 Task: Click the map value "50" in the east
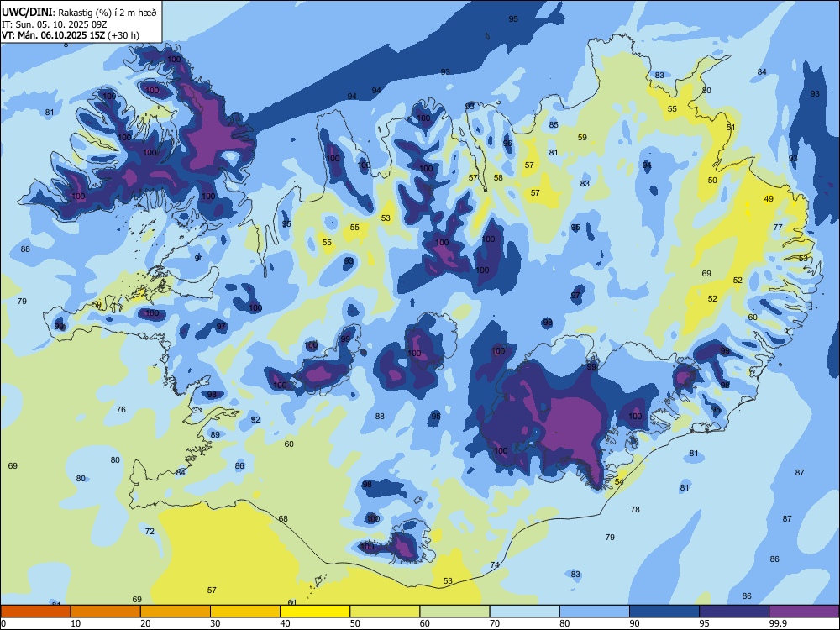point(712,181)
